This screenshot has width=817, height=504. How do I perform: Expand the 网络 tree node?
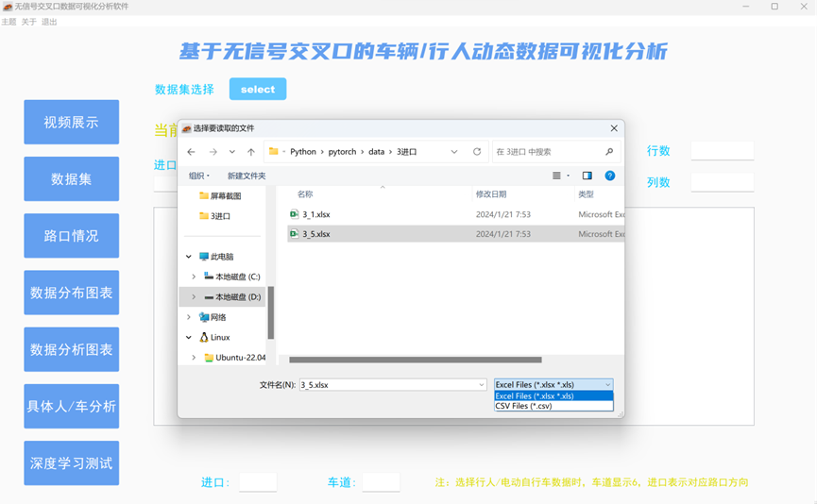pyautogui.click(x=189, y=317)
